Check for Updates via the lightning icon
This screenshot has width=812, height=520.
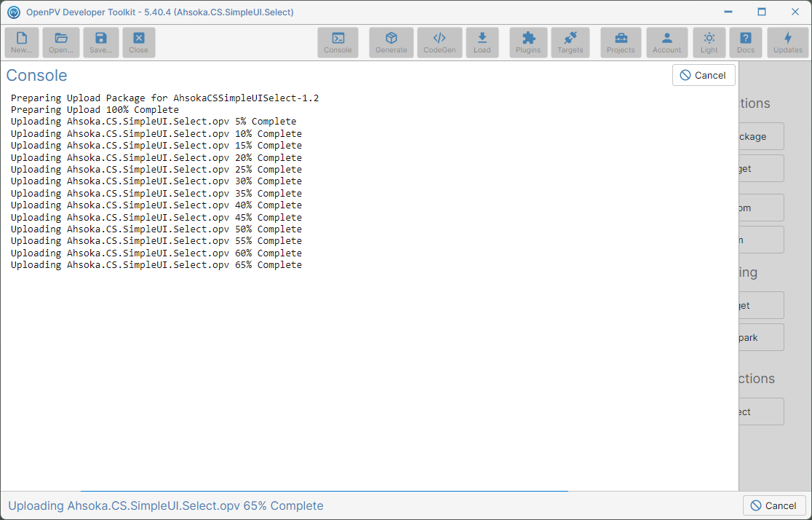pyautogui.click(x=788, y=42)
